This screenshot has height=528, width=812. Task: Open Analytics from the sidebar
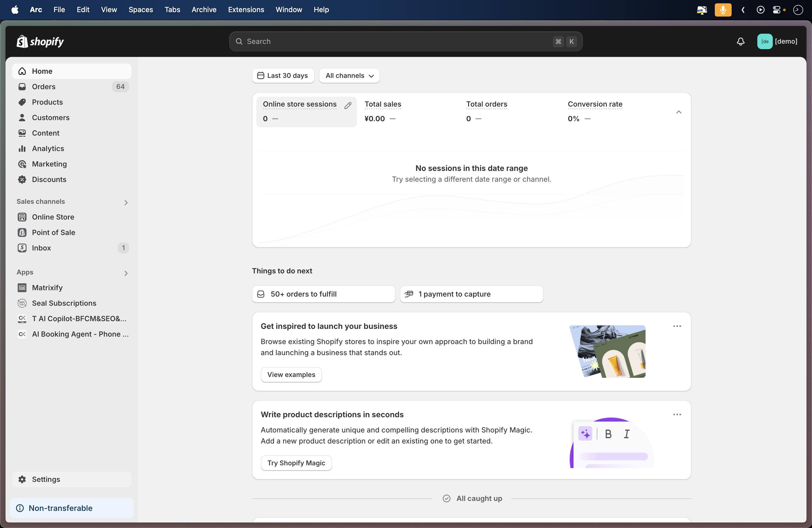[x=48, y=148]
